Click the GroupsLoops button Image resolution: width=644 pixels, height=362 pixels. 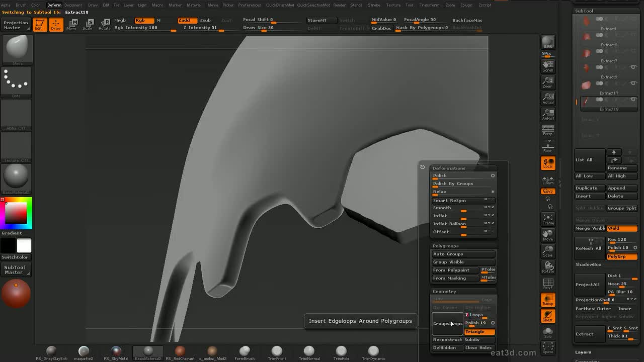point(447,323)
